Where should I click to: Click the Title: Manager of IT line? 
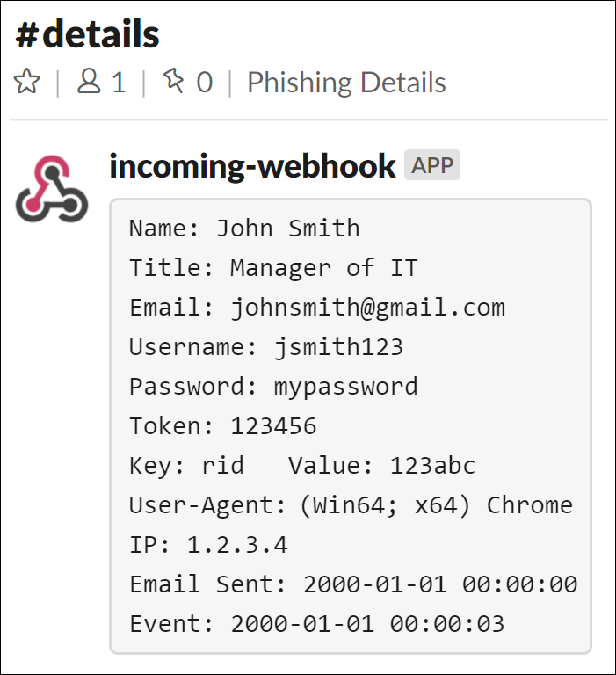[x=273, y=268]
